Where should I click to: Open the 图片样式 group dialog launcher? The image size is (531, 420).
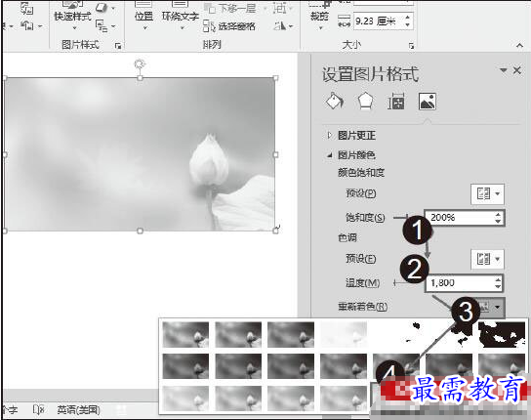[x=118, y=46]
